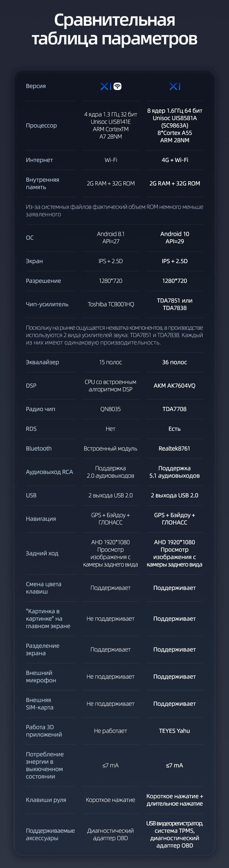This screenshot has width=229, height=868.
Task: Click the 'Аудиовыход RCA' row label
Action: (x=49, y=472)
